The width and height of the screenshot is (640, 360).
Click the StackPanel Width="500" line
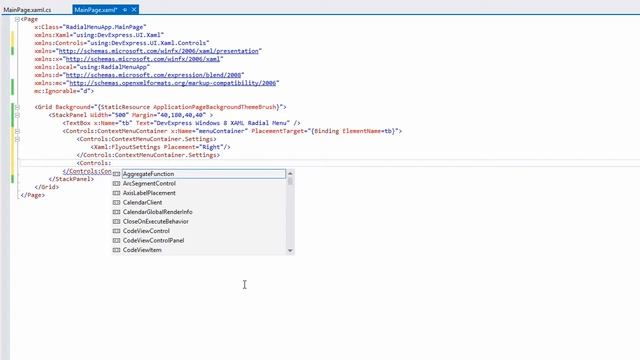tap(131, 115)
